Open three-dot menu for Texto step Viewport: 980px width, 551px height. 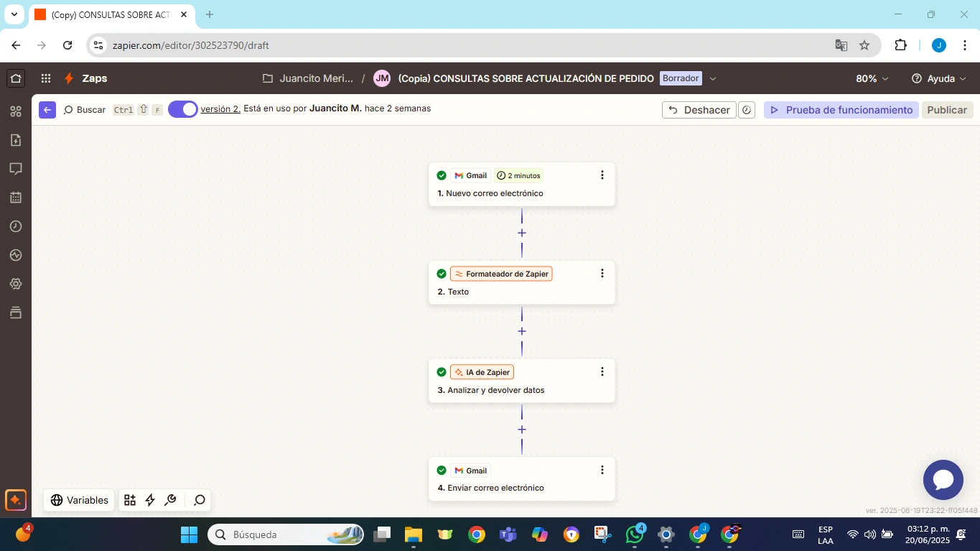tap(602, 274)
